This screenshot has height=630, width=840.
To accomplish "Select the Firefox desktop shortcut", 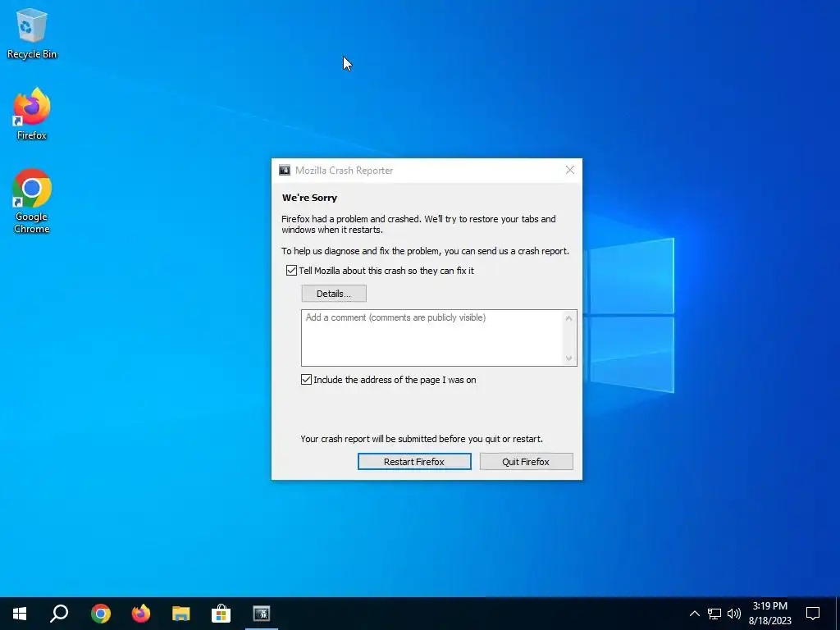I will pos(32,114).
